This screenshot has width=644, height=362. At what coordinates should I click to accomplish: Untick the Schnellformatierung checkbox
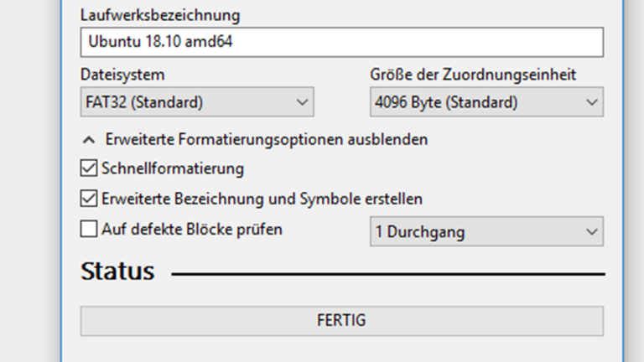point(89,168)
